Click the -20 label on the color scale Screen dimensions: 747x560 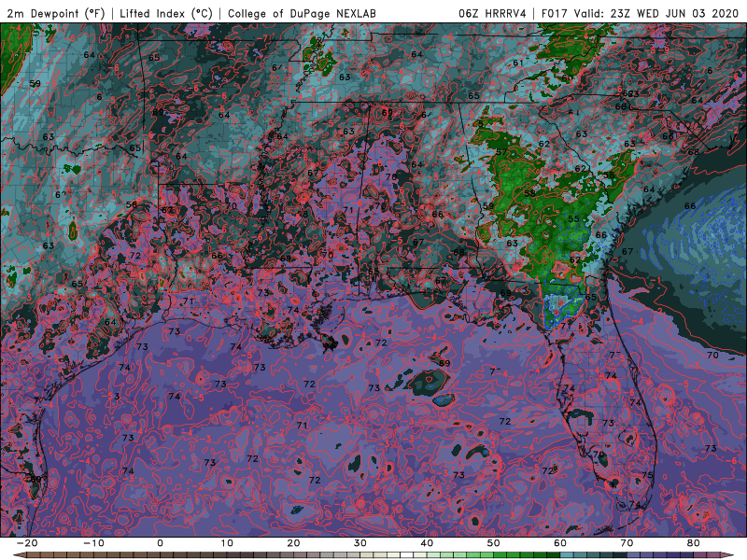[x=27, y=543]
